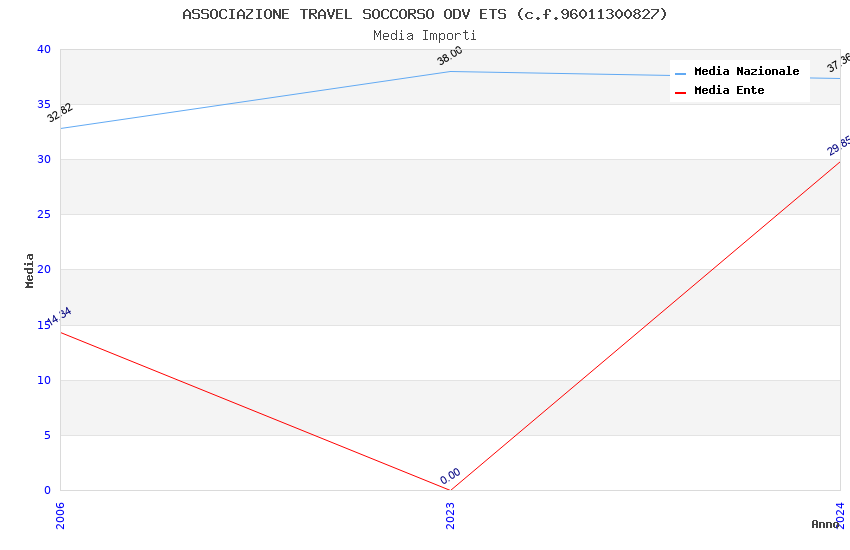850x550 pixels.
Task: Click the 14.34 data label
Action: click(x=59, y=316)
